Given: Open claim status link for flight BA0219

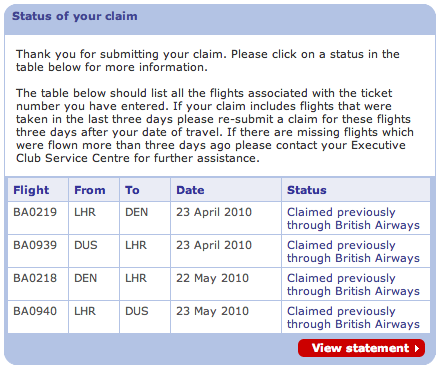Looking at the screenshot, I should pos(353,218).
